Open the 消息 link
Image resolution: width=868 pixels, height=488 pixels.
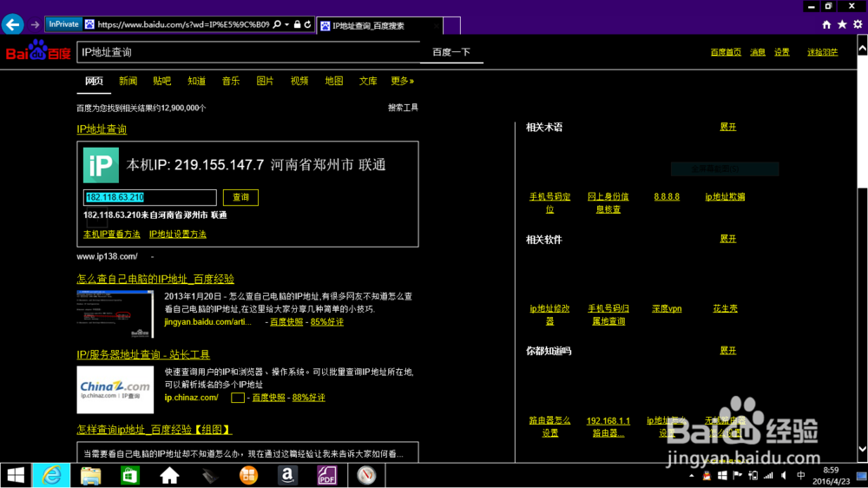tap(757, 52)
